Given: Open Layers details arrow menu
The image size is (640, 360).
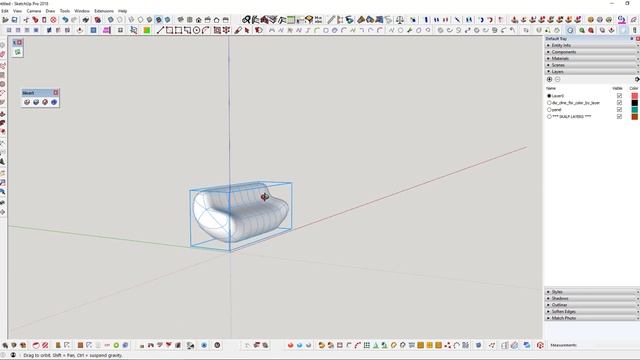Looking at the screenshot, I should pyautogui.click(x=637, y=80).
